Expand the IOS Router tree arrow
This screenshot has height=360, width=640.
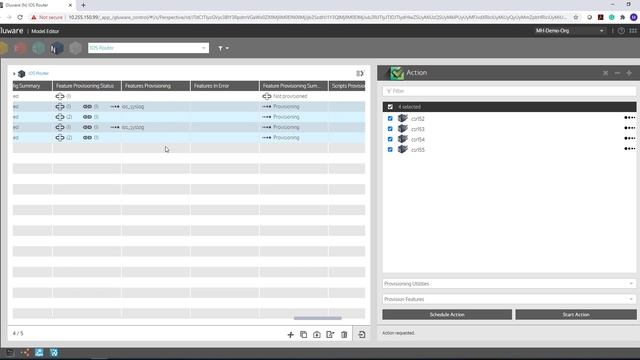(x=14, y=74)
